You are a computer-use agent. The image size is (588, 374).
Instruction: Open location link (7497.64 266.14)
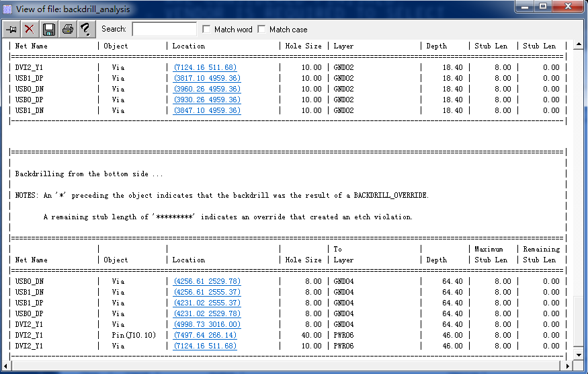click(x=205, y=336)
